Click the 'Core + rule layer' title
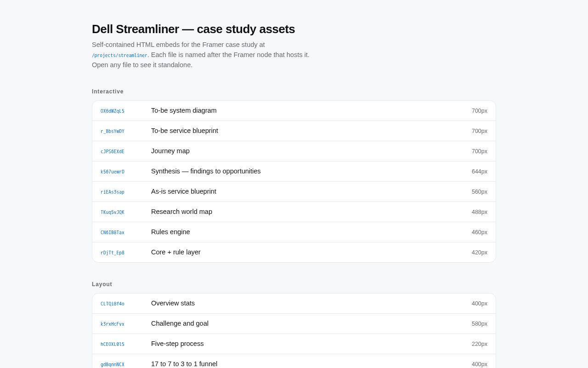 coord(176,252)
